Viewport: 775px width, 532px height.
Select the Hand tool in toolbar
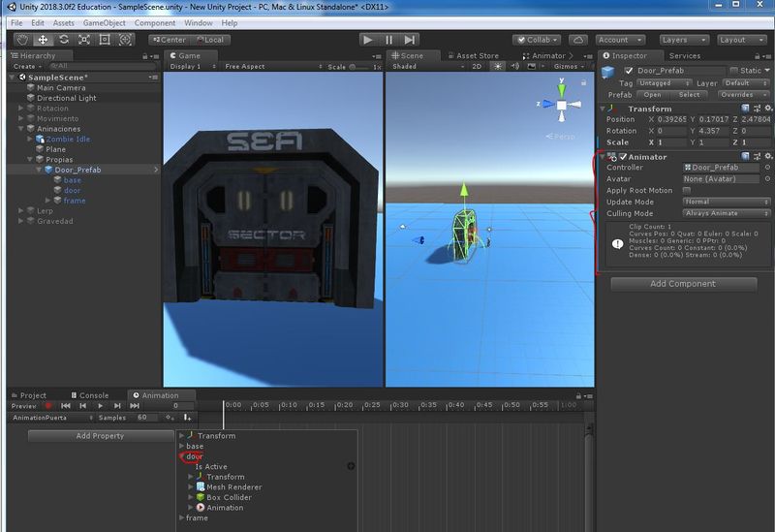tap(22, 40)
